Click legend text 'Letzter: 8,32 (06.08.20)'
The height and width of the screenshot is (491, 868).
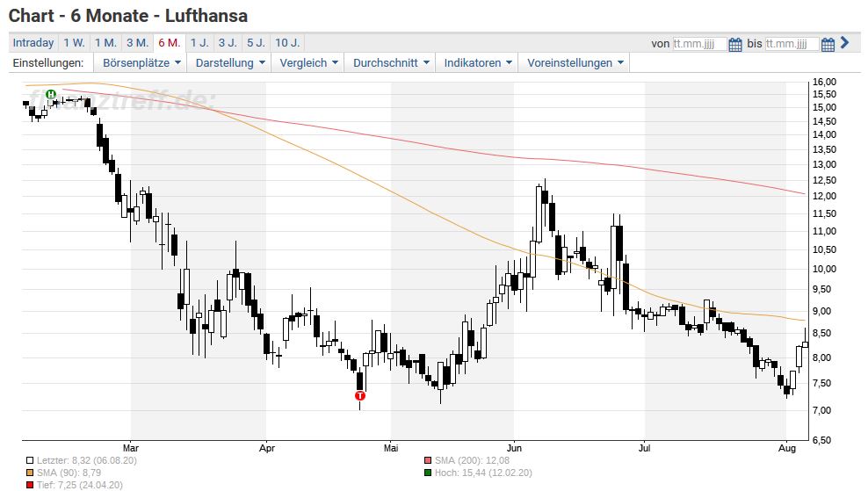pos(87,460)
